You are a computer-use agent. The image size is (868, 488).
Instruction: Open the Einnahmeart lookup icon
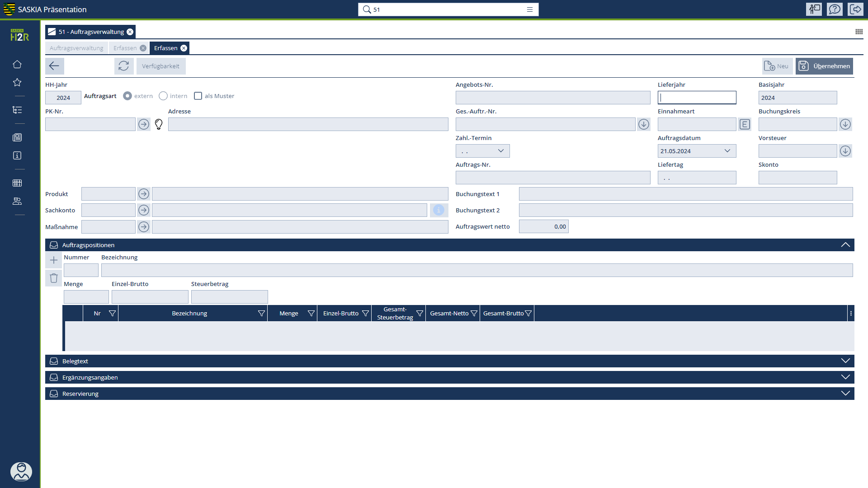[745, 124]
